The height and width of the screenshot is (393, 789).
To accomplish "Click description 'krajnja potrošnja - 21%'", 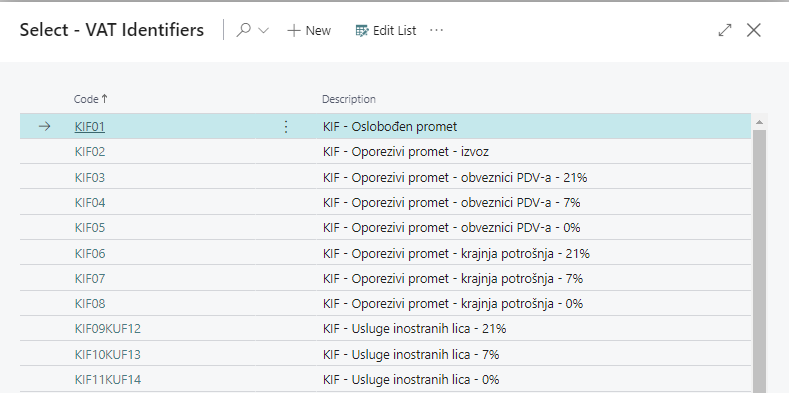I will click(525, 253).
